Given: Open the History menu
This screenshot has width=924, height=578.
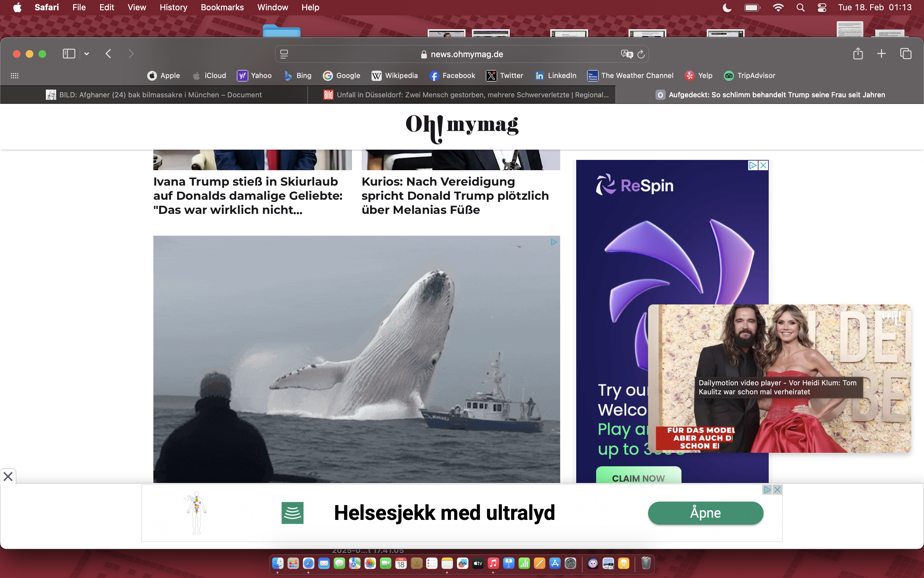Looking at the screenshot, I should (x=173, y=7).
